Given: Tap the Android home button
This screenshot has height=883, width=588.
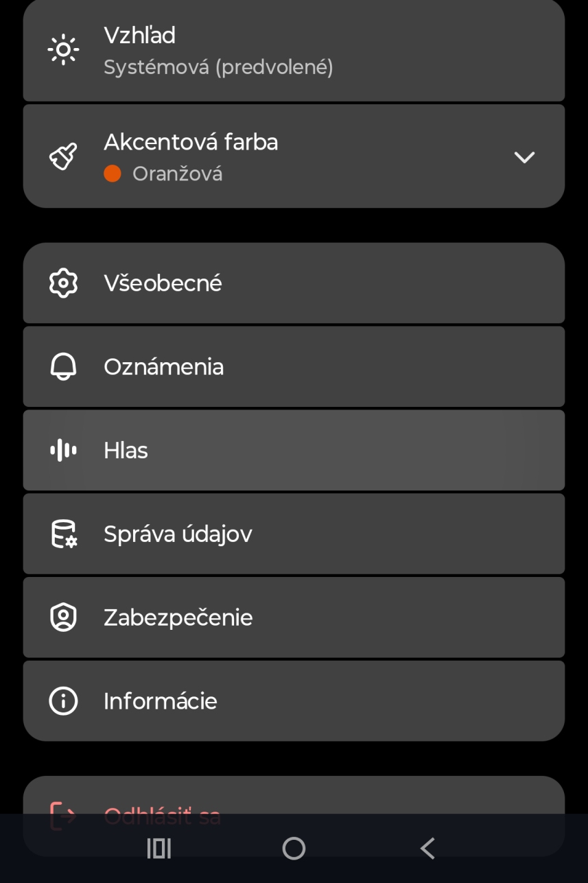Looking at the screenshot, I should pyautogui.click(x=294, y=849).
